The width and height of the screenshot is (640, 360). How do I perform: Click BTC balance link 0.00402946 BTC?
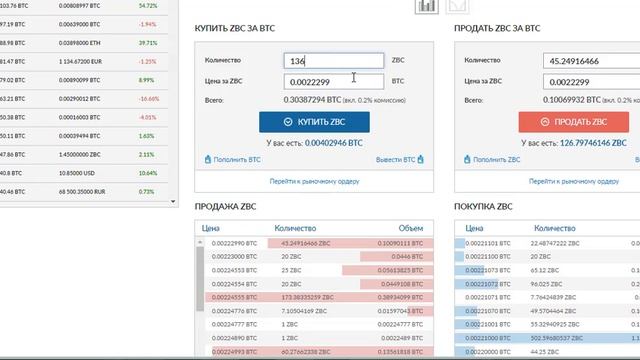point(333,143)
